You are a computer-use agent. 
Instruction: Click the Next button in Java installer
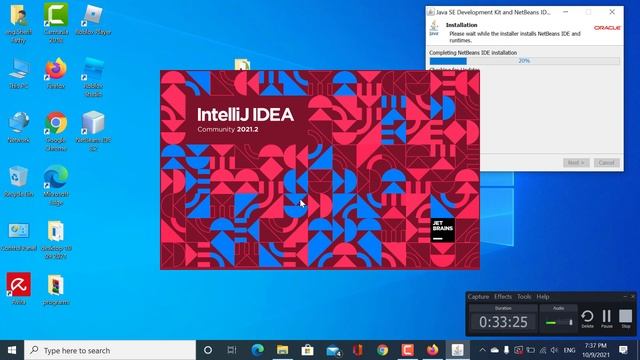[x=576, y=163]
